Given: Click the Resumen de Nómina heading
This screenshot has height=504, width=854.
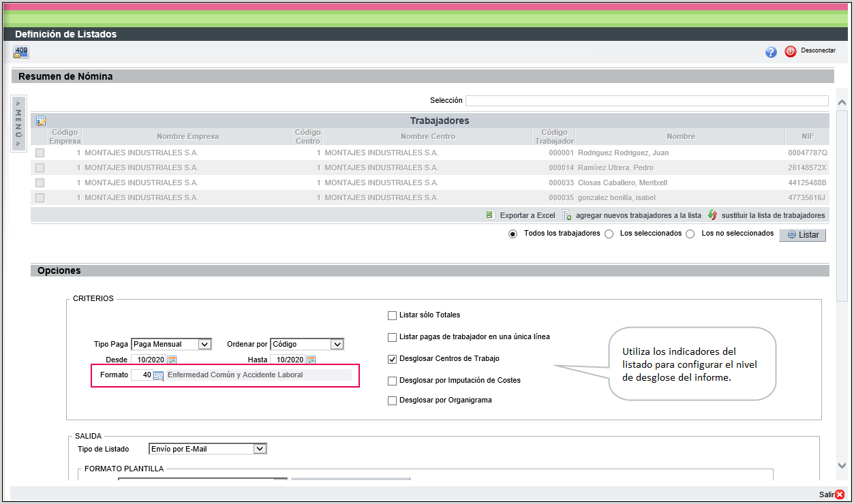Looking at the screenshot, I should [65, 76].
